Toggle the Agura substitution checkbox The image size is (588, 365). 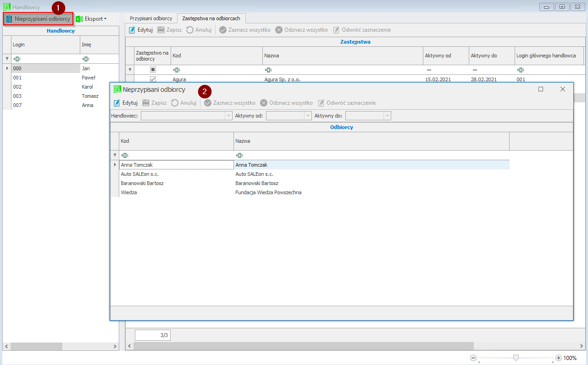point(153,79)
